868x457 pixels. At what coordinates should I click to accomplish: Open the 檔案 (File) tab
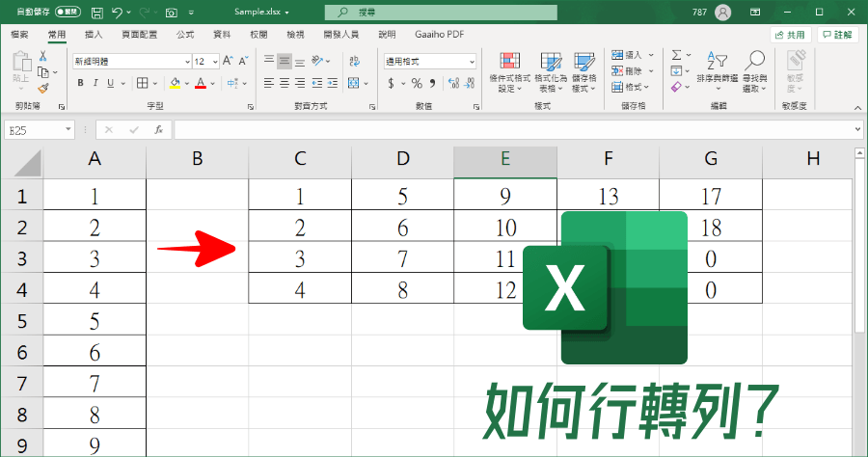pos(19,35)
